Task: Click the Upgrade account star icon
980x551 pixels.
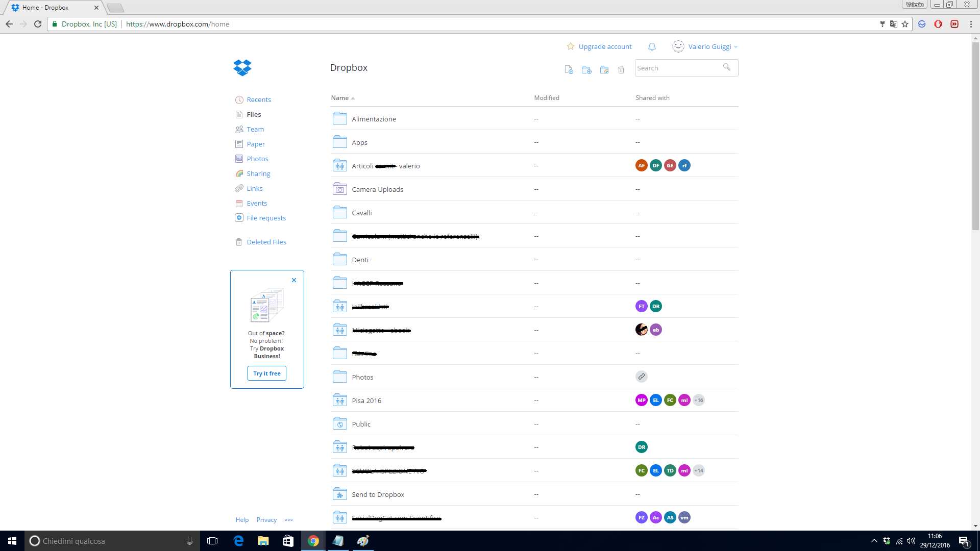Action: tap(571, 46)
